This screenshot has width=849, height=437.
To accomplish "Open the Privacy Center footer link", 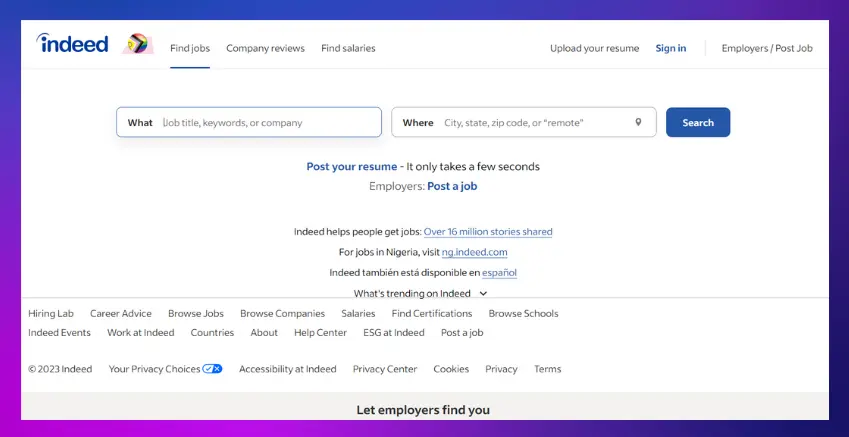I will tap(385, 369).
